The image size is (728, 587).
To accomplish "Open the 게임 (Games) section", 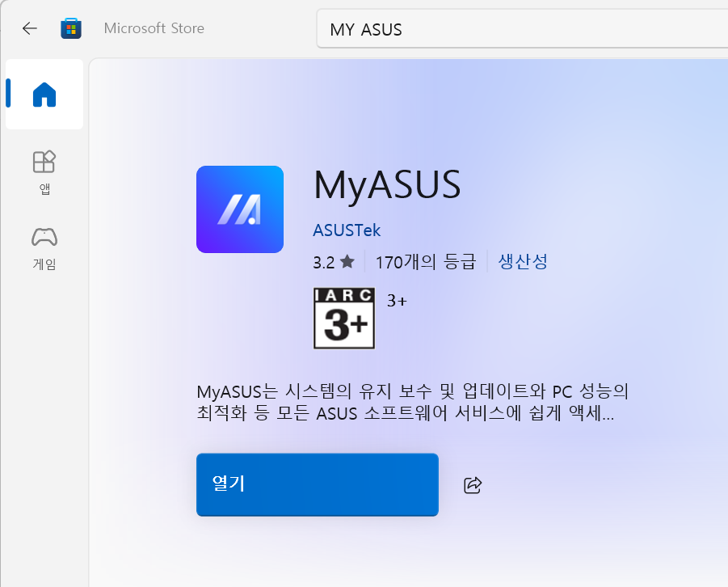I will (44, 247).
